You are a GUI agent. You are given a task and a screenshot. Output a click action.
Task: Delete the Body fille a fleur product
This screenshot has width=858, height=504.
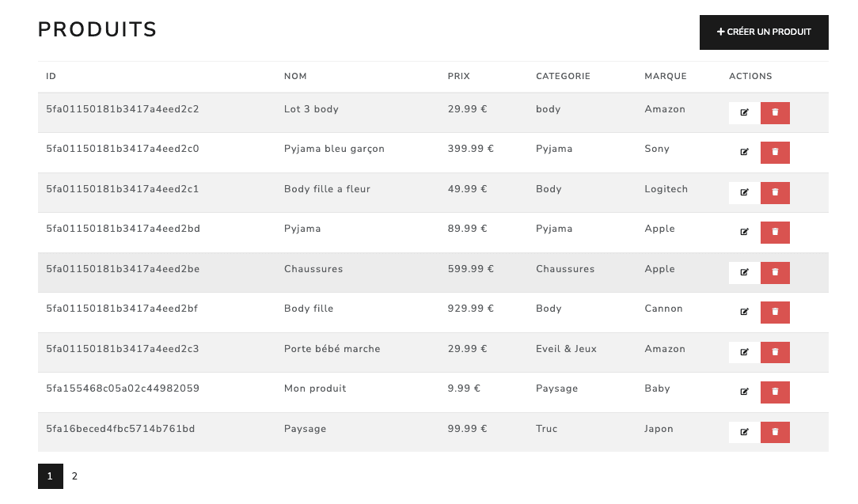(775, 192)
